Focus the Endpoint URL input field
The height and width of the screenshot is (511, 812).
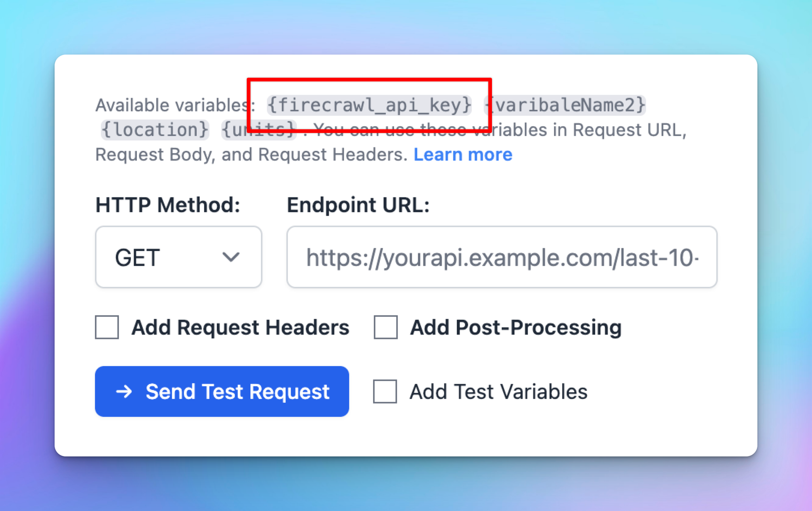click(502, 257)
